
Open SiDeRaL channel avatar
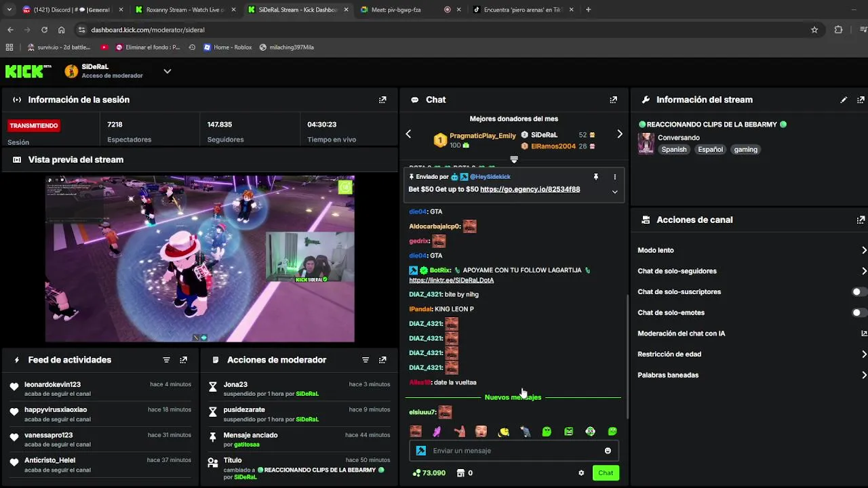pos(71,71)
